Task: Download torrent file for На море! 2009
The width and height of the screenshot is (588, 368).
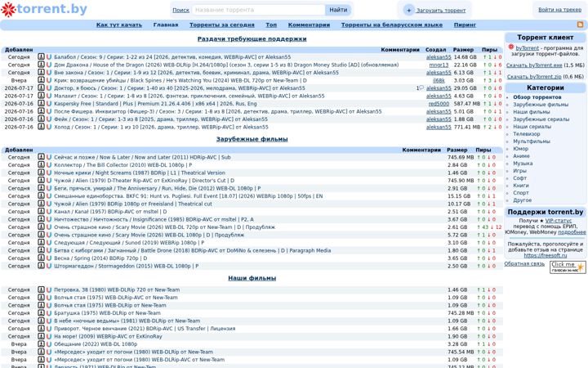Action: (42, 336)
